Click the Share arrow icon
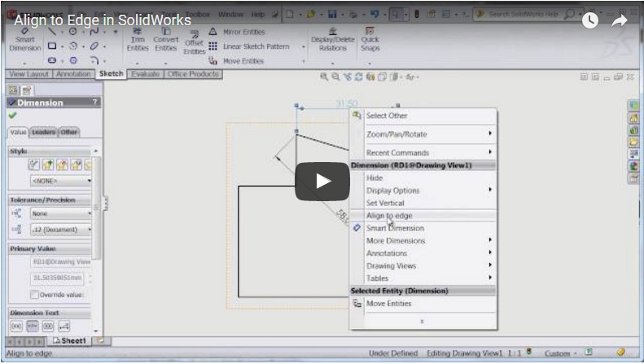 pos(620,20)
